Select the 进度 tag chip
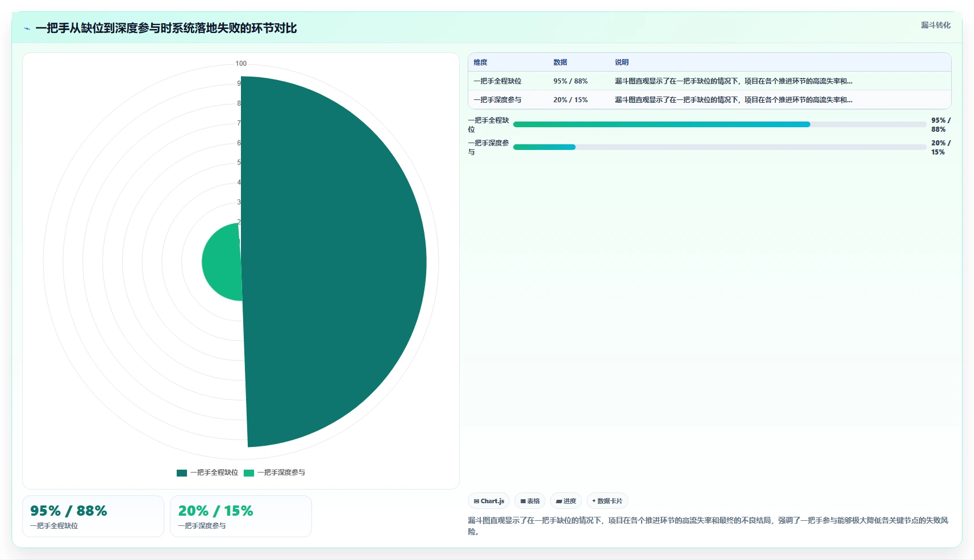The height and width of the screenshot is (560, 974). (x=566, y=501)
